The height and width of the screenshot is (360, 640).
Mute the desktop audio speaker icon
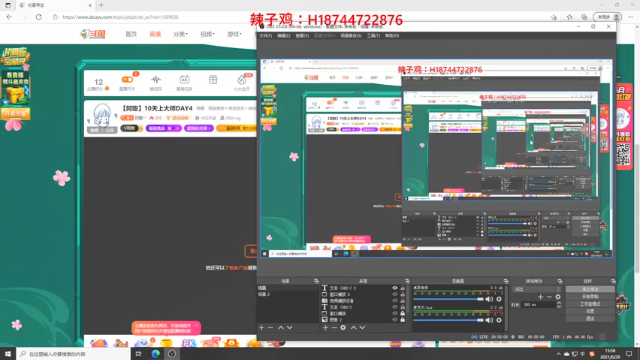489,299
